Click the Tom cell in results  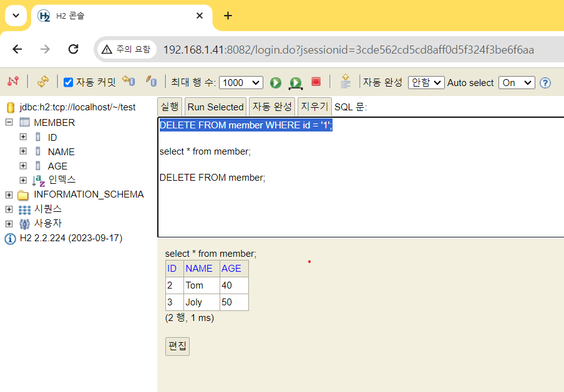tap(202, 285)
